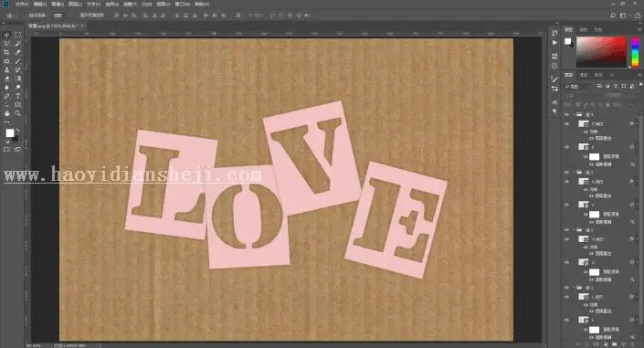Open the 滤镜 (Filter) menu
The image size is (644, 348).
[x=130, y=4]
